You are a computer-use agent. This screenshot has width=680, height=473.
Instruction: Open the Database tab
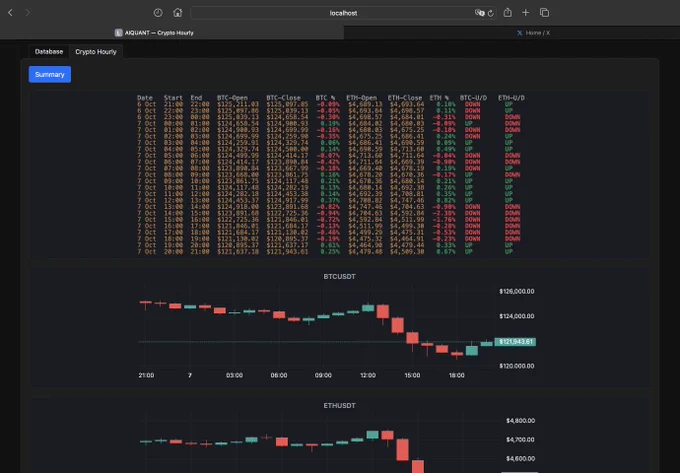(x=49, y=52)
